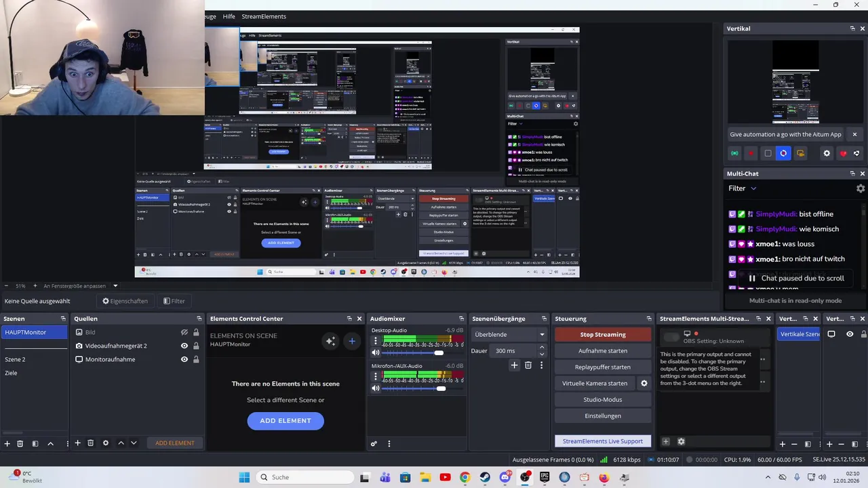Click StreamElements Live Support button
Image resolution: width=868 pixels, height=488 pixels.
coord(603,441)
